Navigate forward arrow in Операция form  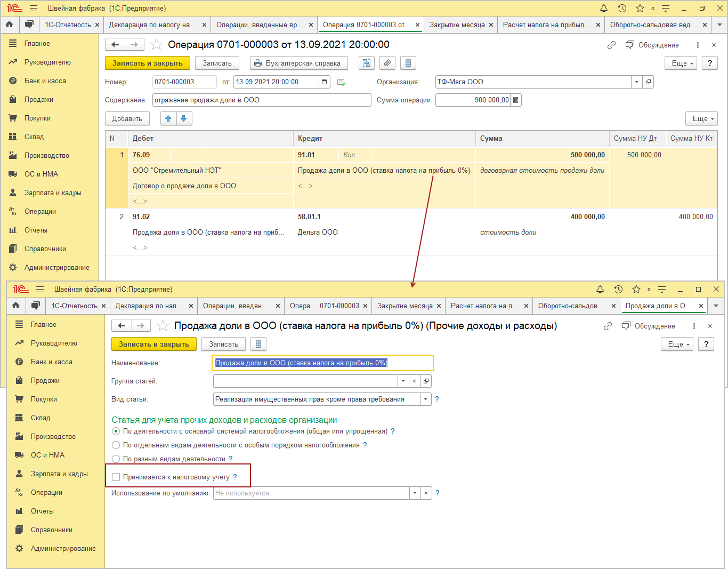click(x=134, y=45)
